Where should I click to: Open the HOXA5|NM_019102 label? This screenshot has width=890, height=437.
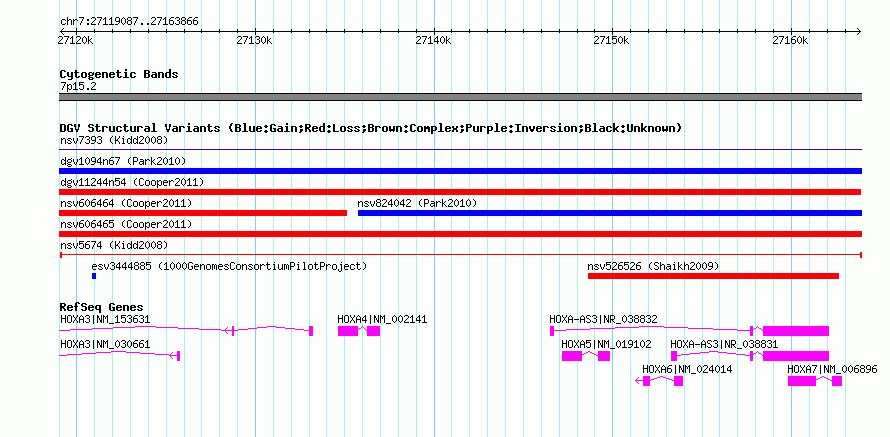coord(606,344)
